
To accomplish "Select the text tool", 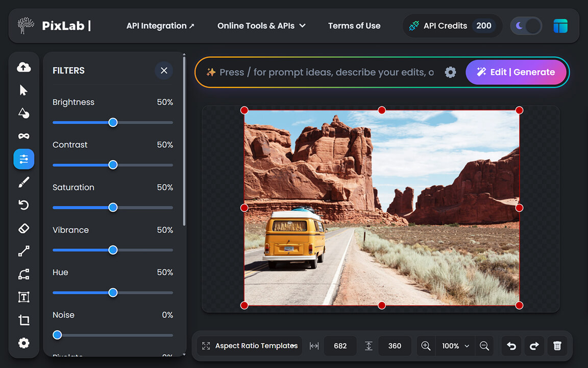I will (23, 297).
